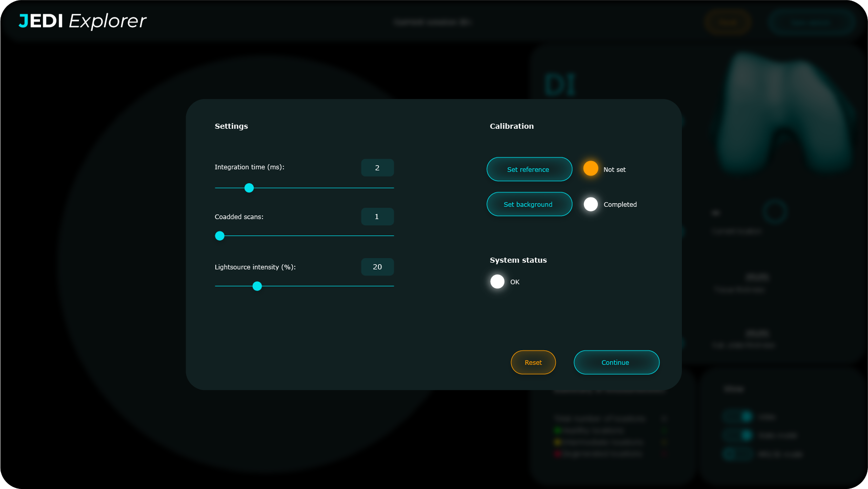The height and width of the screenshot is (489, 868).
Task: Click the Integration time slider handle
Action: [249, 188]
